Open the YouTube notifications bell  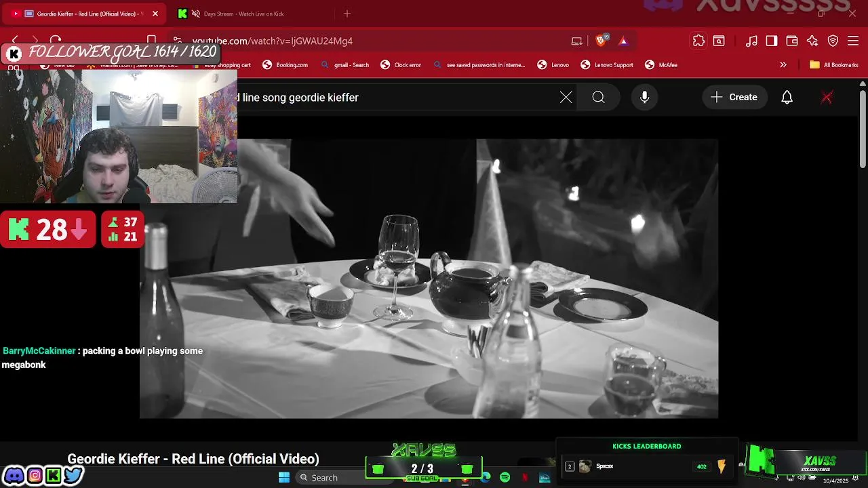tap(787, 98)
